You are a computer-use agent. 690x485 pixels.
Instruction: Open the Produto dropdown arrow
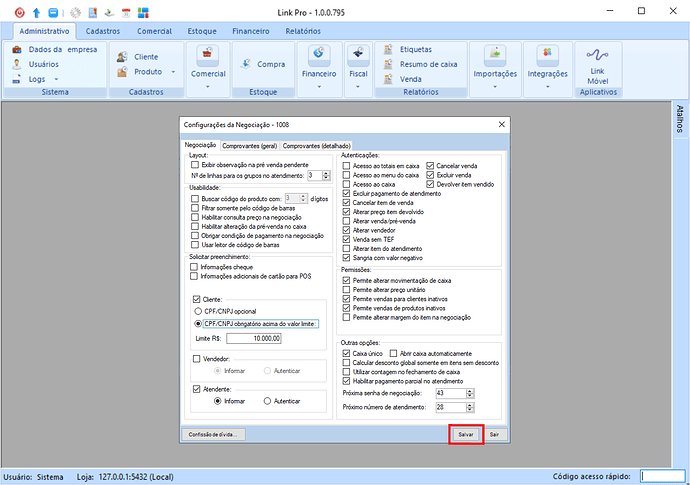pyautogui.click(x=173, y=72)
